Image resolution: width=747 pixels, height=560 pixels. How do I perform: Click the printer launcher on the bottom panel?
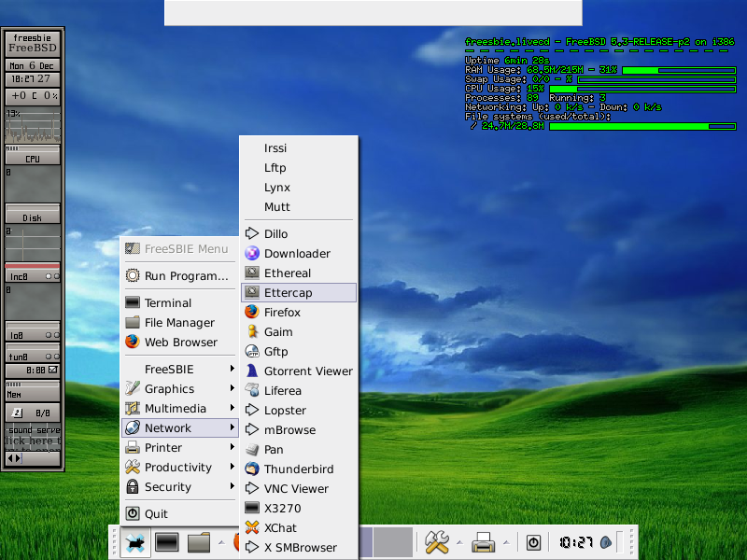tap(483, 542)
